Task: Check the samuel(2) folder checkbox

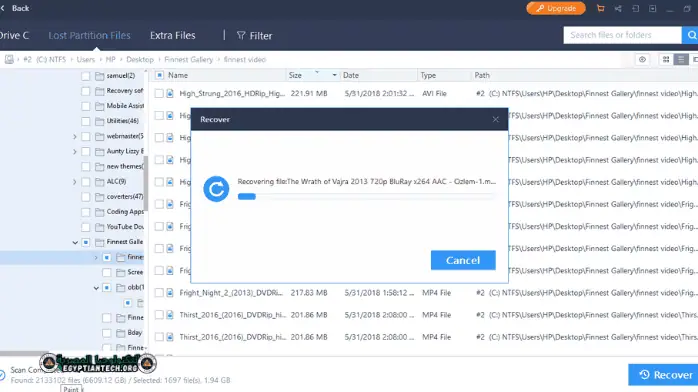Action: coord(85,76)
